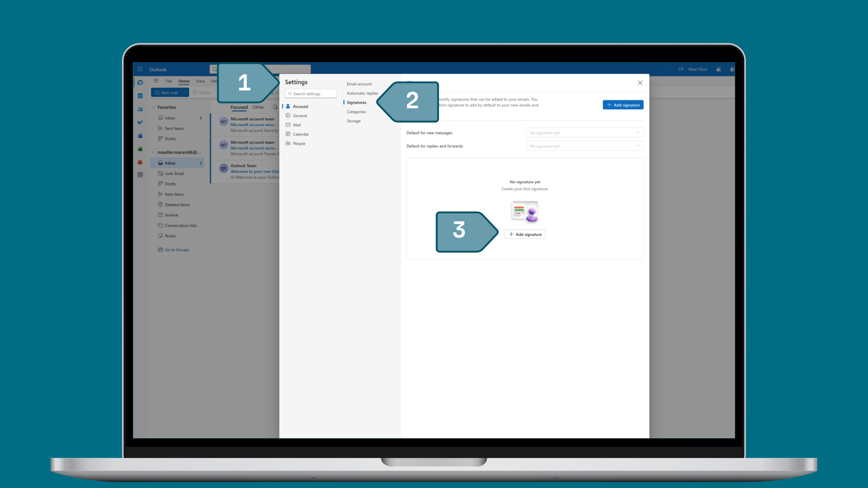Click the signature placeholder illustration
Image resolution: width=868 pixels, height=488 pixels.
tap(525, 212)
